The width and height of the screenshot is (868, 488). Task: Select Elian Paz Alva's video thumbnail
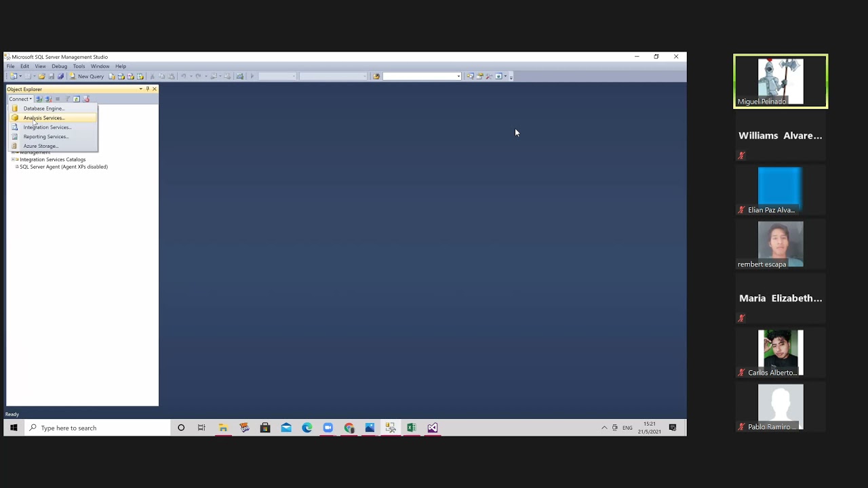[x=781, y=190]
